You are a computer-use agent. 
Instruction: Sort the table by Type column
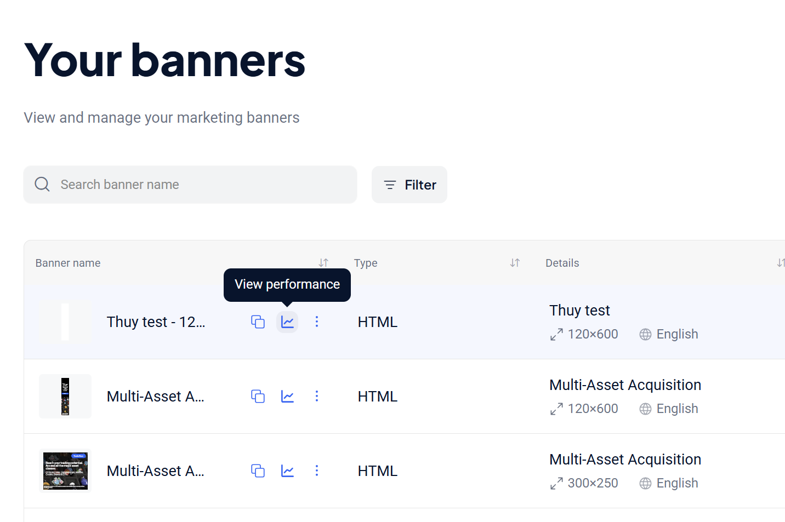point(515,263)
